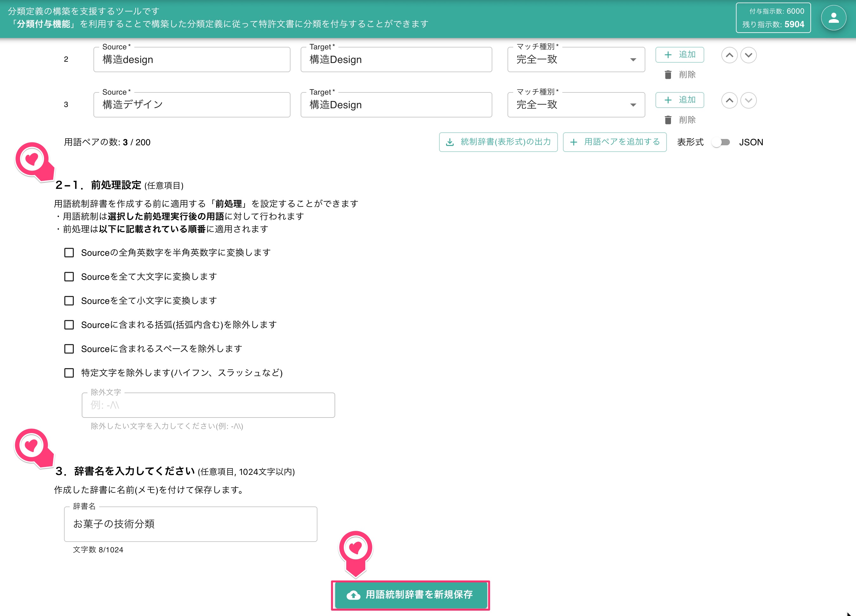This screenshot has width=856, height=616.
Task: Click Source field containing 構造design
Action: (x=192, y=60)
